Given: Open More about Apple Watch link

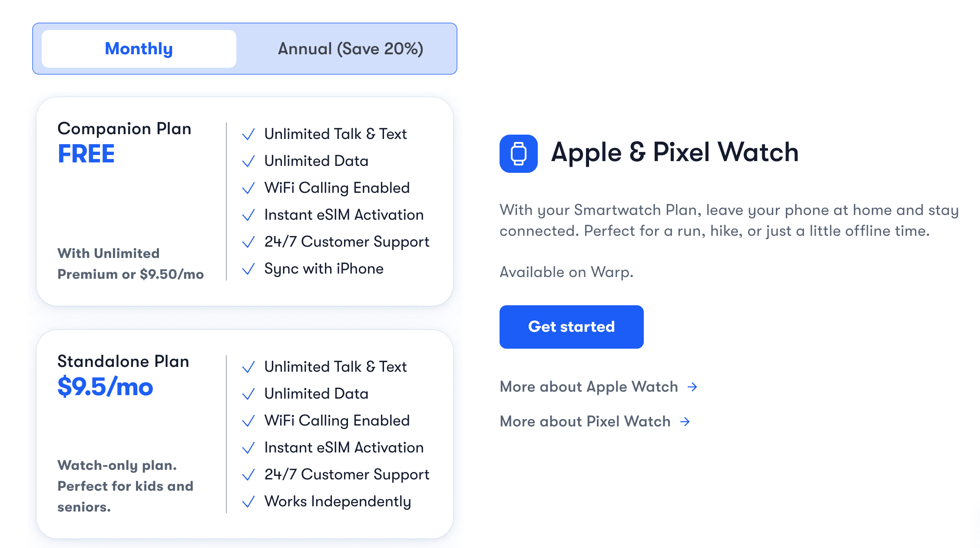Looking at the screenshot, I should pyautogui.click(x=589, y=387).
